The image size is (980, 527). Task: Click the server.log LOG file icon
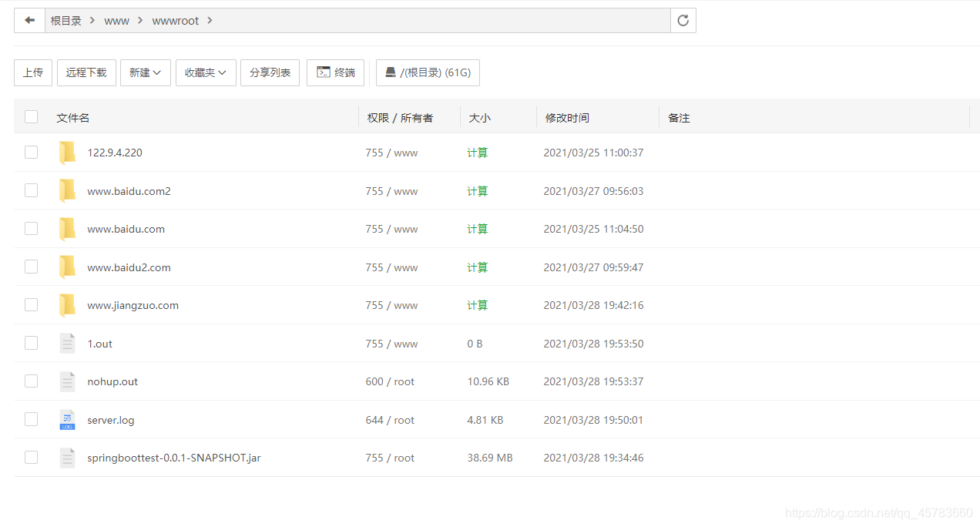tap(67, 420)
